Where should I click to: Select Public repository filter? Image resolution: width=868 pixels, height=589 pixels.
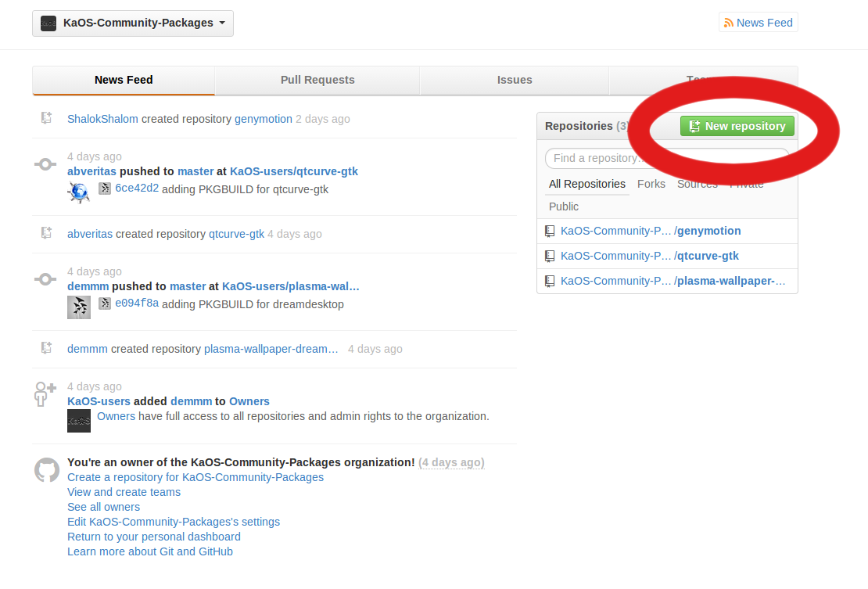click(564, 207)
